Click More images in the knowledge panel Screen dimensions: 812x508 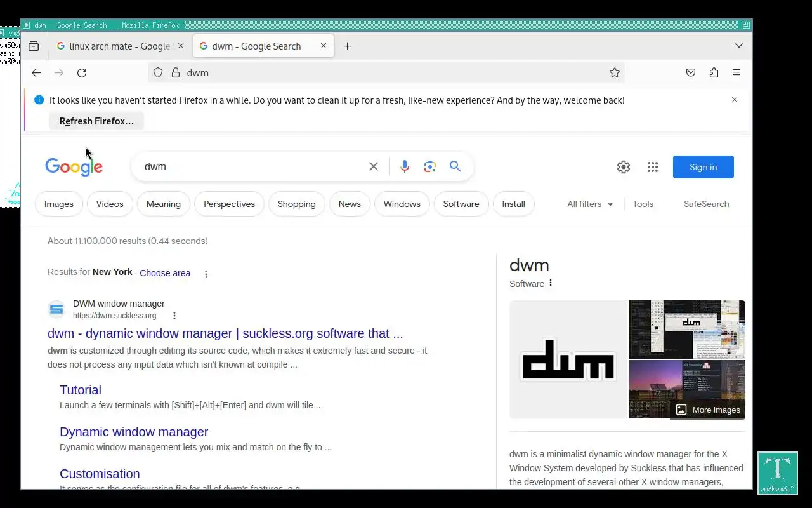point(708,410)
